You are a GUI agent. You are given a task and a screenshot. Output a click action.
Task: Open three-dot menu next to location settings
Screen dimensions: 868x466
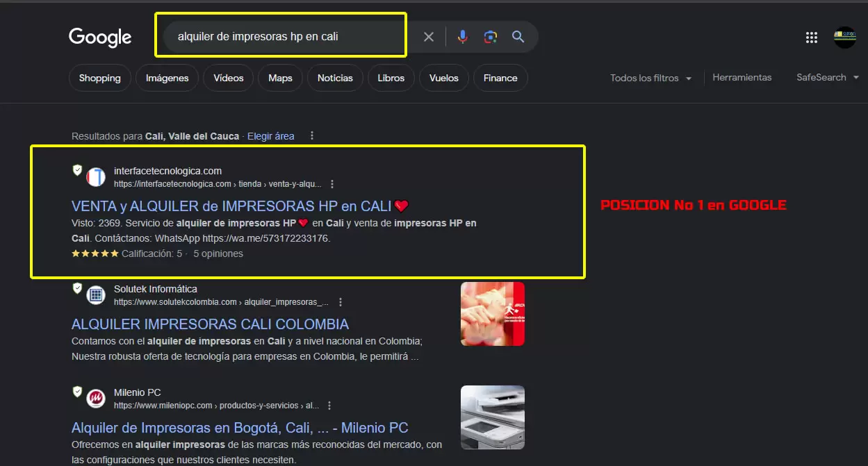pos(310,136)
